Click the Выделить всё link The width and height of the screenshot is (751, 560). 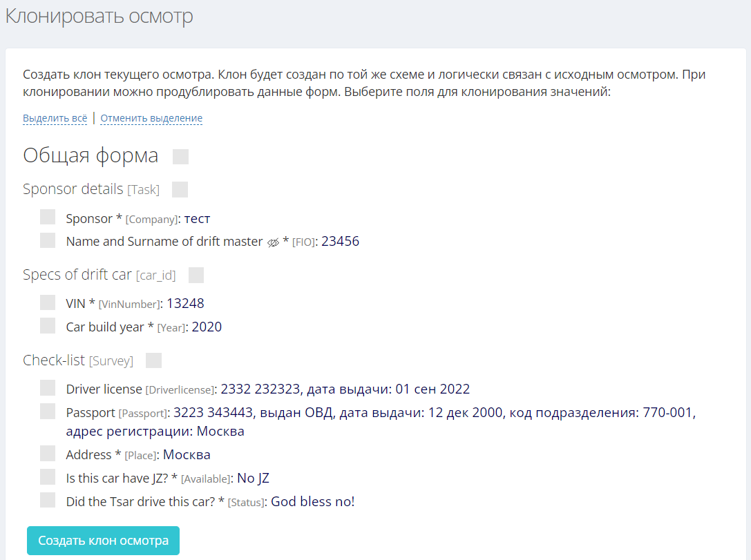(55, 118)
